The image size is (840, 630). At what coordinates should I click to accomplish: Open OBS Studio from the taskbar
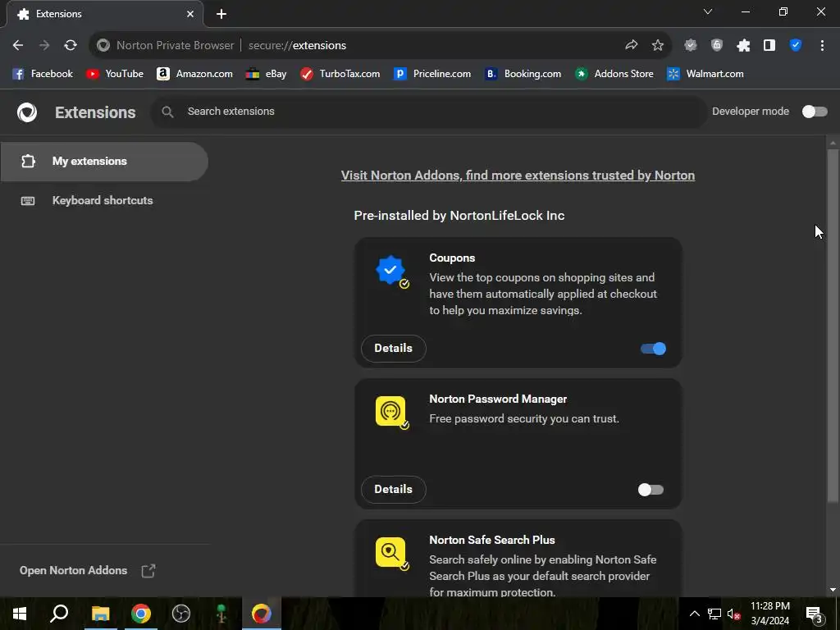pos(181,614)
